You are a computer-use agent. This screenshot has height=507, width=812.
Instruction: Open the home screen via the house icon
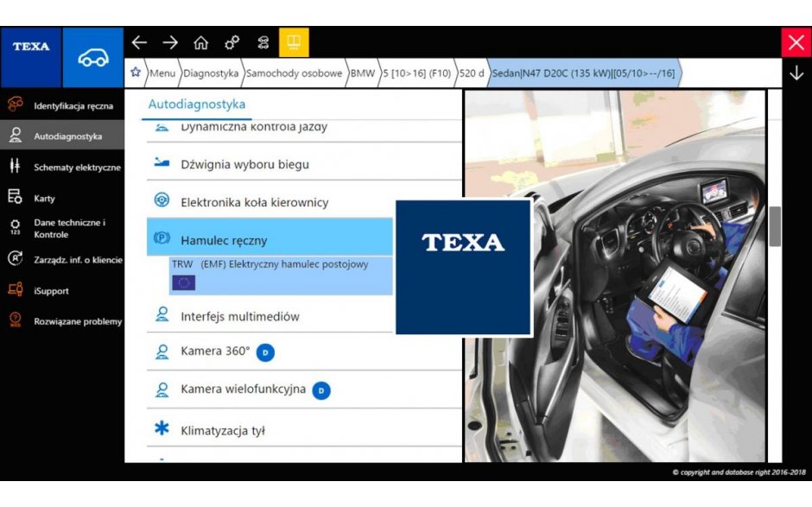coord(201,42)
